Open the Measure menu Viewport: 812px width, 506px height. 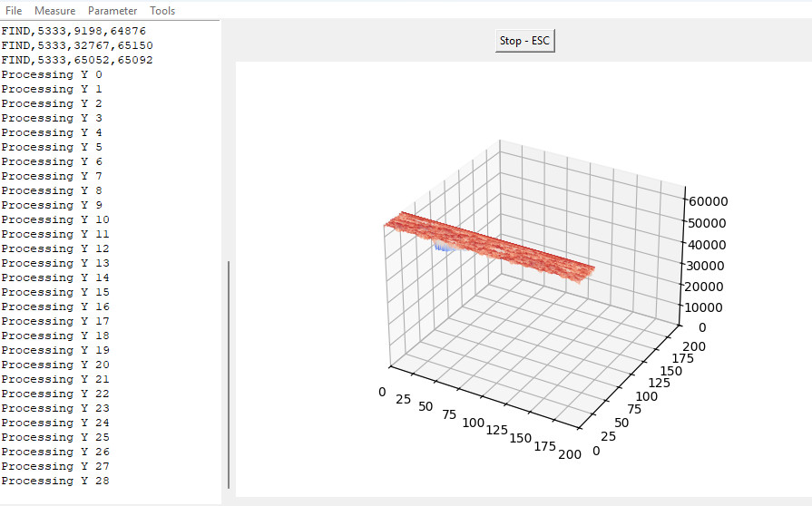[x=55, y=11]
